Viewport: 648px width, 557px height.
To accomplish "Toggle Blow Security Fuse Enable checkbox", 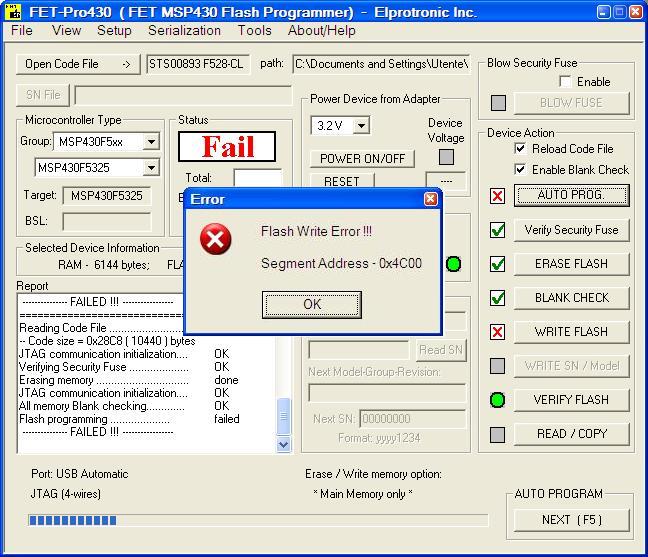I will point(565,81).
